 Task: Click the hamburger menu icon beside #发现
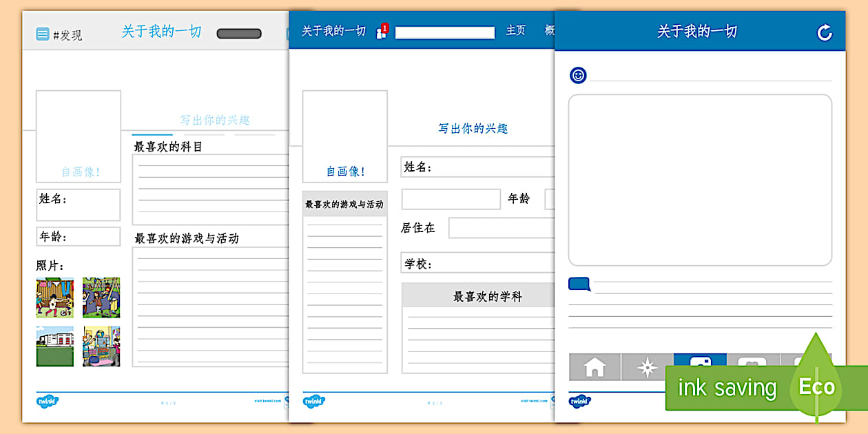coord(43,34)
